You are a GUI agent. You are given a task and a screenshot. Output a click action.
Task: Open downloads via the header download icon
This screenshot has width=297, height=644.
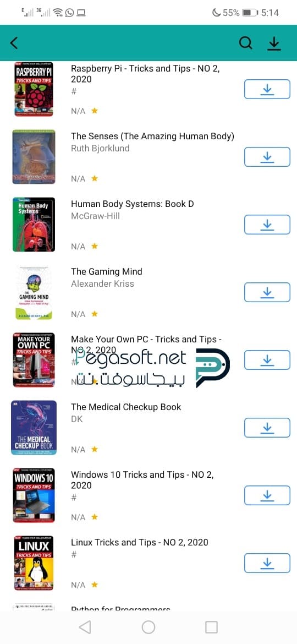point(273,43)
